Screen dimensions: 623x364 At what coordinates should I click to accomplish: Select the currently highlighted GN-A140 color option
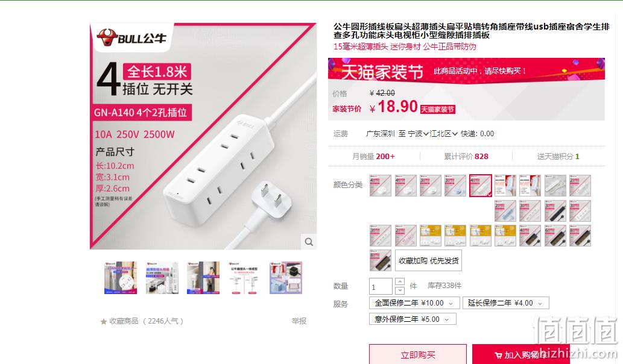tap(480, 186)
